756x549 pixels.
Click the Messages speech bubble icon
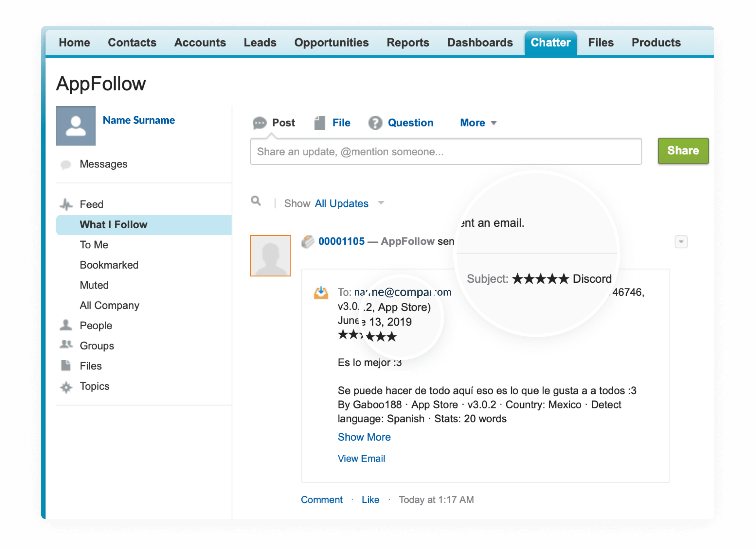[66, 164]
